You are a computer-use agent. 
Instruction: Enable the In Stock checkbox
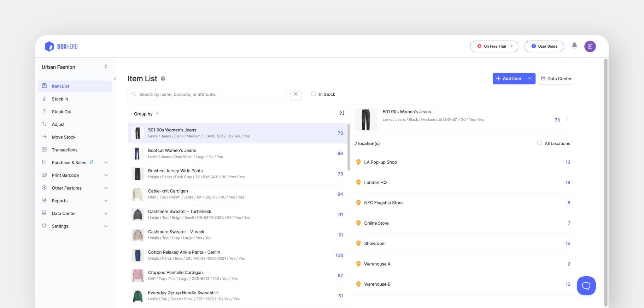[314, 94]
